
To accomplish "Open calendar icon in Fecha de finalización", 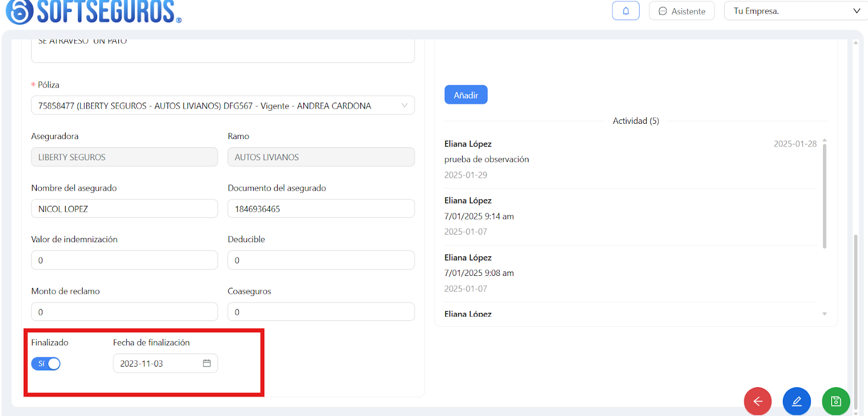I will click(x=207, y=363).
